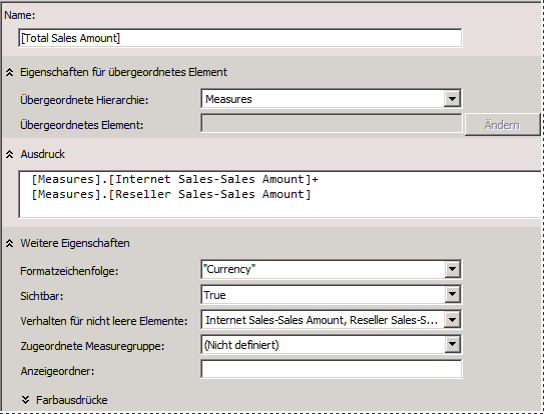Screen dimensions: 544x414
Task: Collapse the Weitere Eigenschaften section
Action: [9, 243]
